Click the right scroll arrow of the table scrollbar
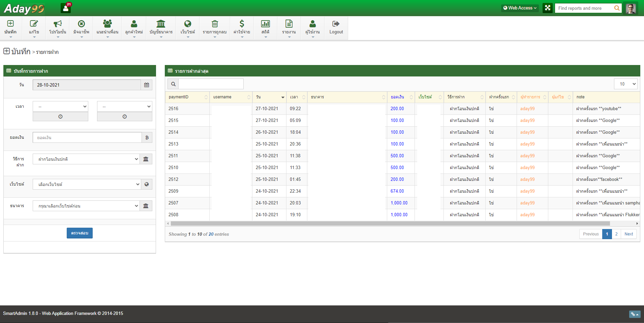This screenshot has height=323, width=644. (x=637, y=224)
